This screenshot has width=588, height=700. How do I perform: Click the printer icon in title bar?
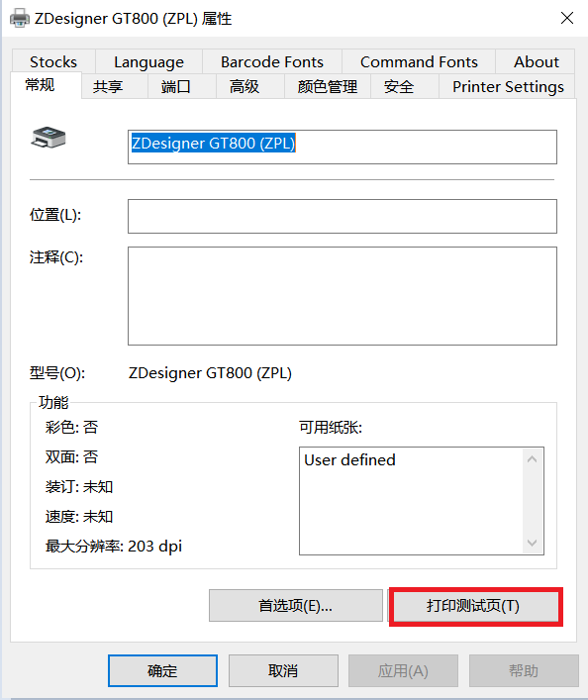click(x=20, y=18)
